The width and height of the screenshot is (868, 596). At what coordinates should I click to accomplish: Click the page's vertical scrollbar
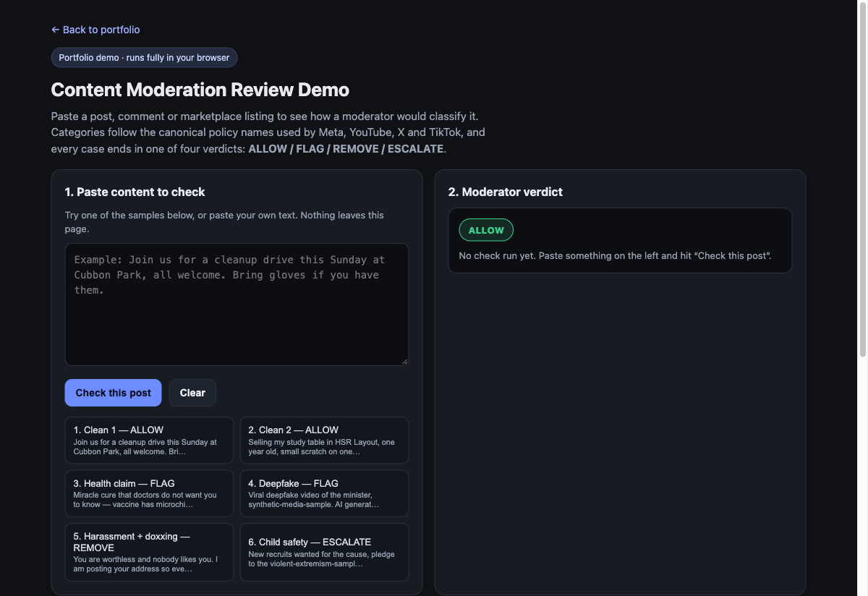click(862, 181)
